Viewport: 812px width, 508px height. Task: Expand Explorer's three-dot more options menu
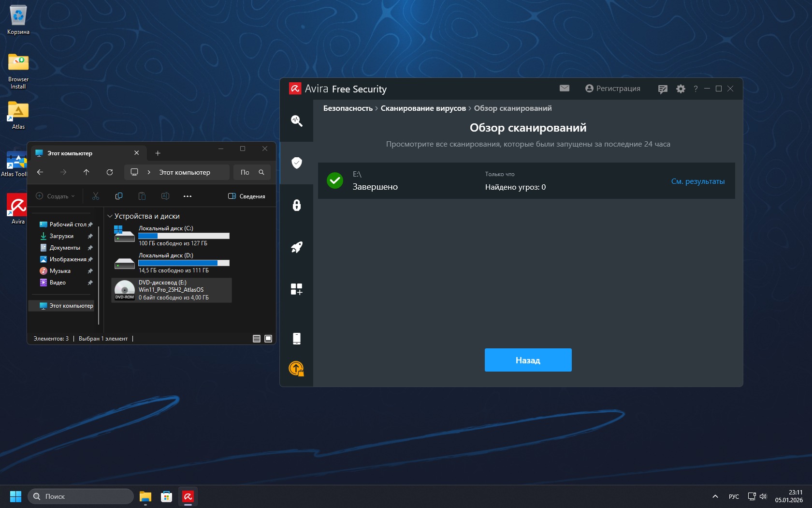[x=188, y=196]
